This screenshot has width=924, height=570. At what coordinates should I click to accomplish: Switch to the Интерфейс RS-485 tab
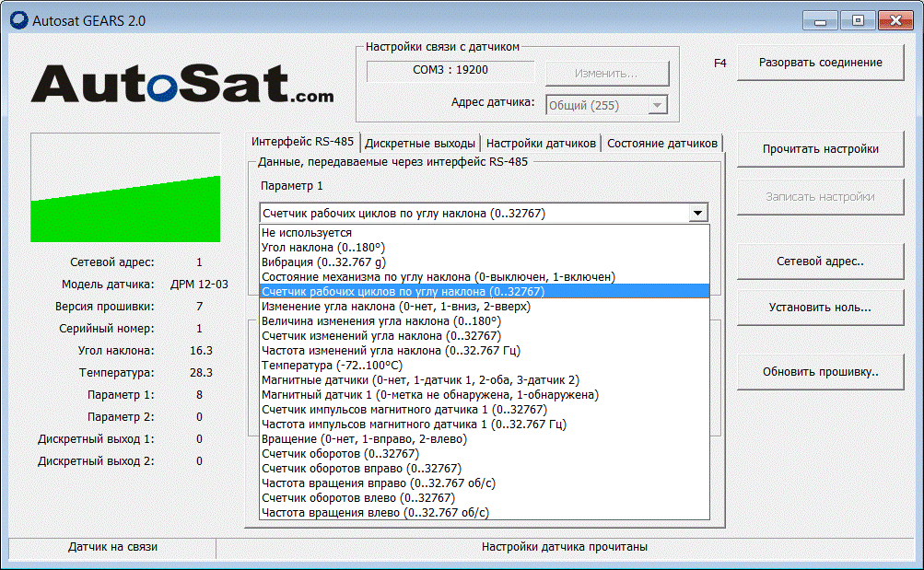(x=303, y=142)
